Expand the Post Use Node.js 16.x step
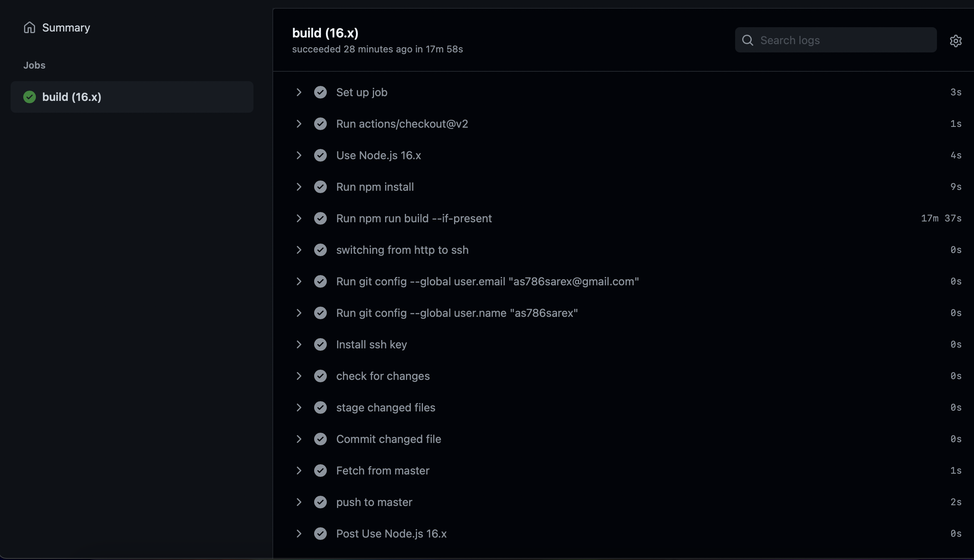The width and height of the screenshot is (974, 560). [299, 534]
